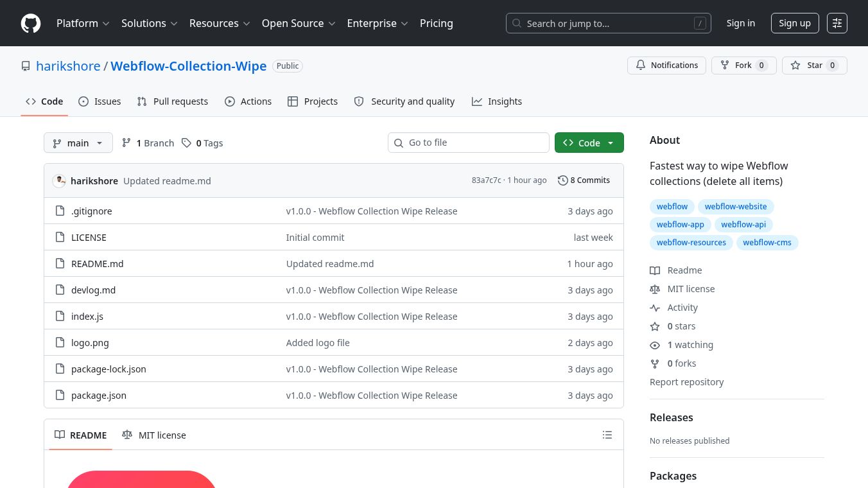This screenshot has height=488, width=868.
Task: Open the logo.png file
Action: 90,343
